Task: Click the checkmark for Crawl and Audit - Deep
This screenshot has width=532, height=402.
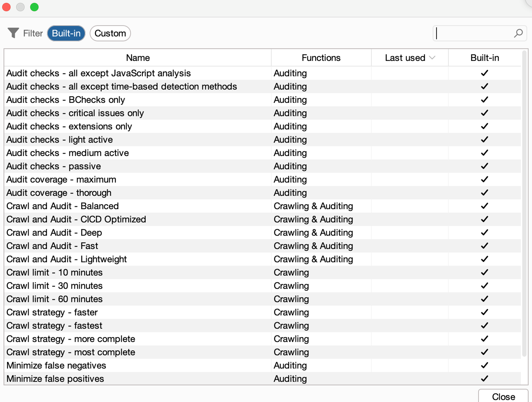Action: click(484, 233)
